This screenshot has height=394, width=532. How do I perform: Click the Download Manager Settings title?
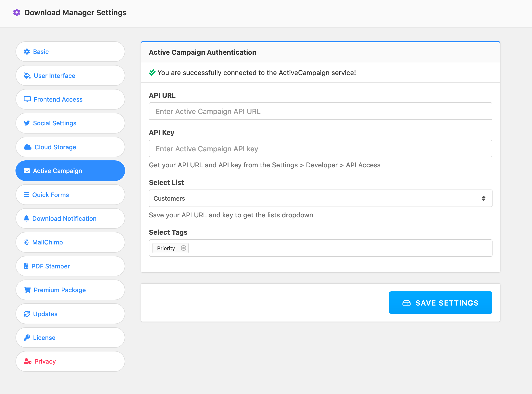coord(75,12)
